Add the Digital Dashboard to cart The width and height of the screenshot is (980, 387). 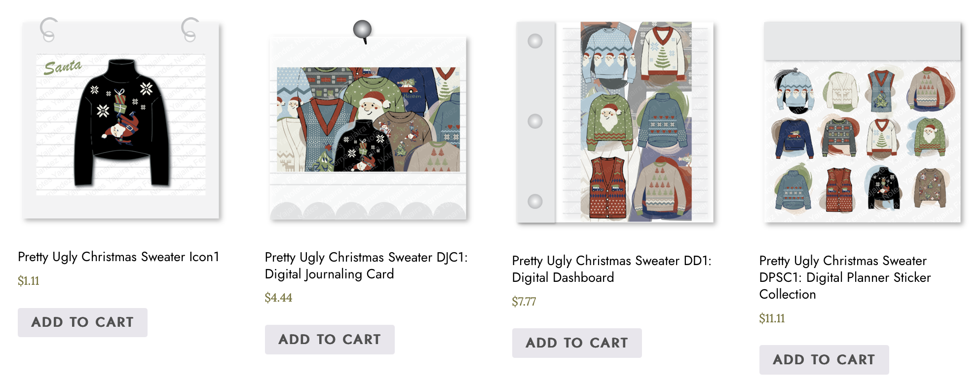coord(577,343)
